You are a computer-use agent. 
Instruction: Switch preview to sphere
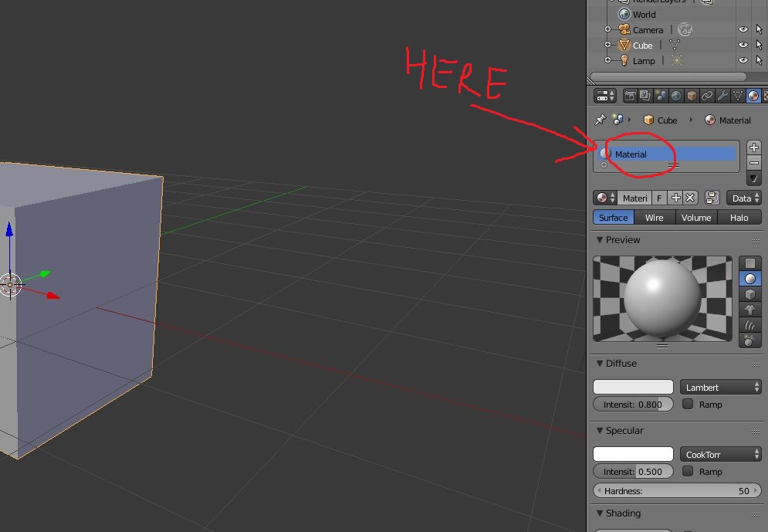[750, 279]
